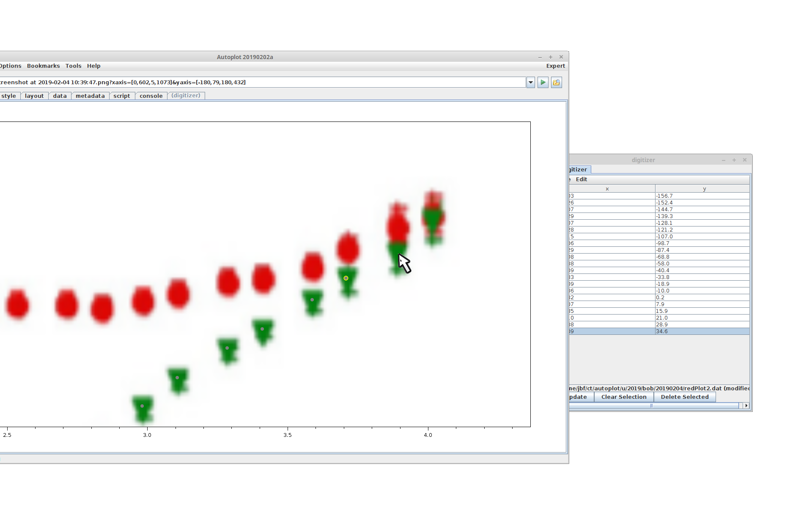Select the row with y value -121.2
This screenshot has height=508, width=812.
pyautogui.click(x=659, y=230)
